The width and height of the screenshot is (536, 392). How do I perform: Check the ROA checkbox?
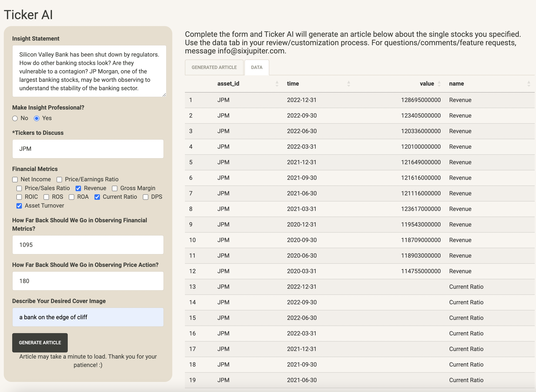tap(72, 197)
